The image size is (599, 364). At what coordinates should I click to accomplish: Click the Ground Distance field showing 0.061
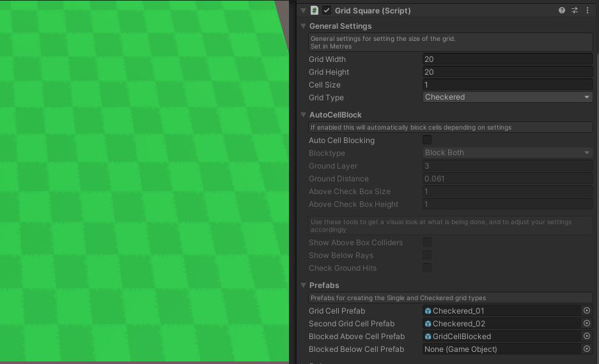tap(508, 179)
